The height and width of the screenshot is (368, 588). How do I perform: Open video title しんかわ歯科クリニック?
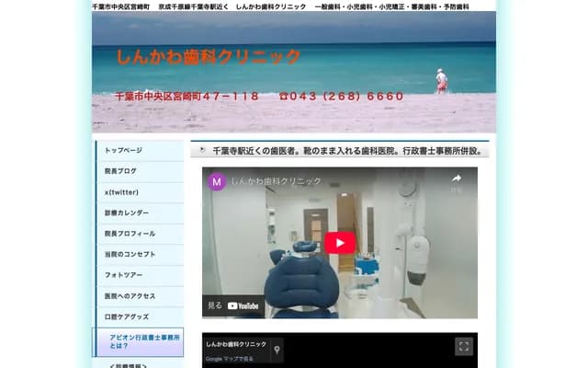276,181
